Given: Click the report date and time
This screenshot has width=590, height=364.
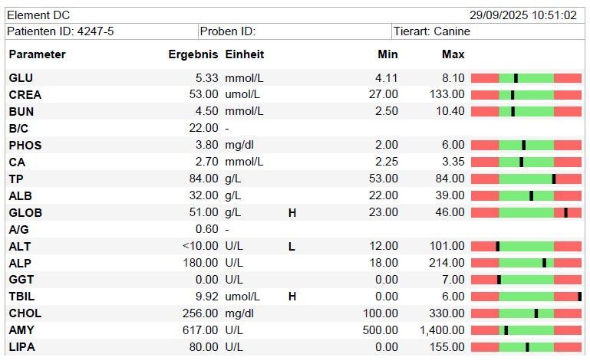Looking at the screenshot, I should click(x=522, y=15).
